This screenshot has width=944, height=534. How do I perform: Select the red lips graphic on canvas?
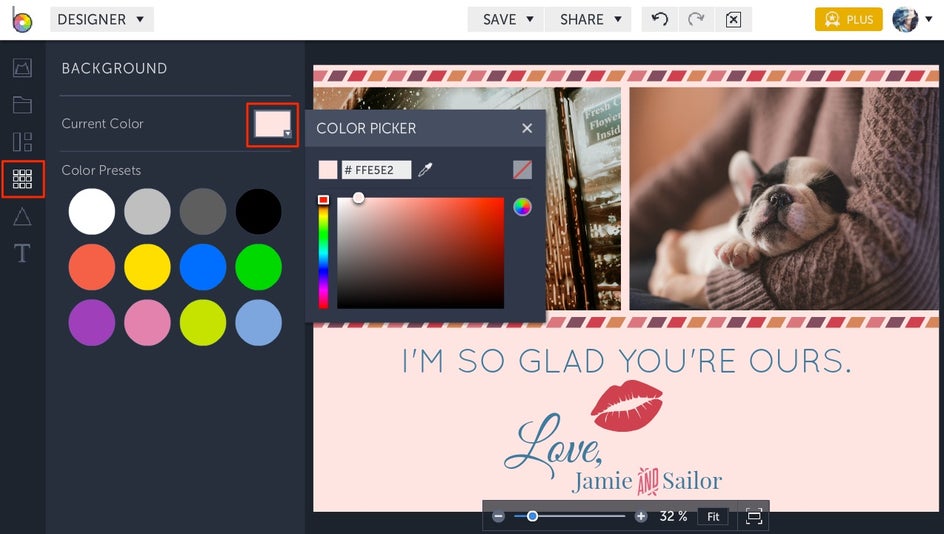(627, 406)
